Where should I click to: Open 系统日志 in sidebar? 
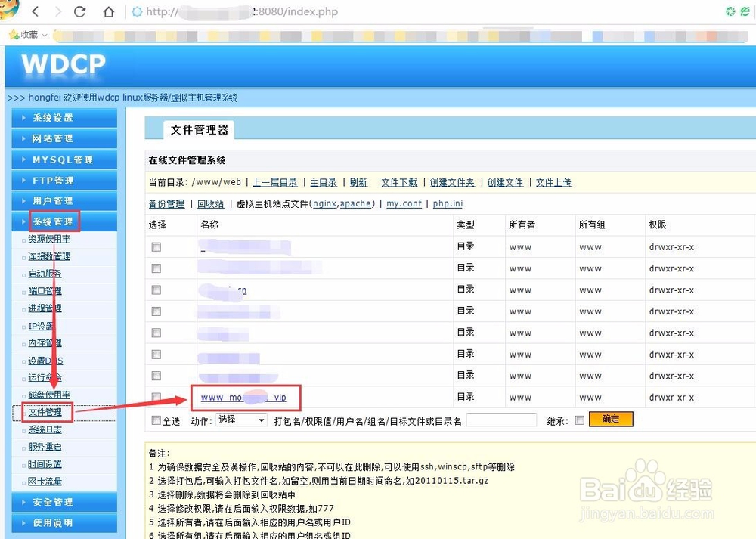click(x=45, y=429)
